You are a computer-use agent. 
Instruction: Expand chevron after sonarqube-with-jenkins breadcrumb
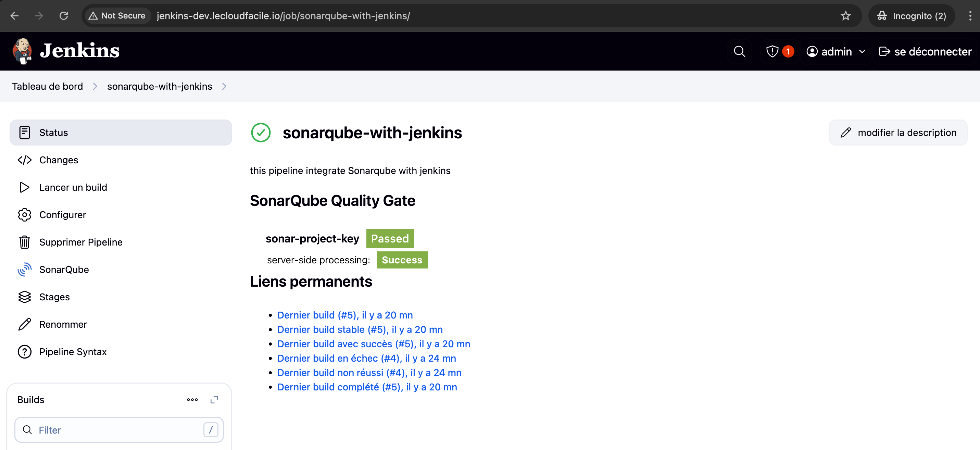(x=224, y=86)
